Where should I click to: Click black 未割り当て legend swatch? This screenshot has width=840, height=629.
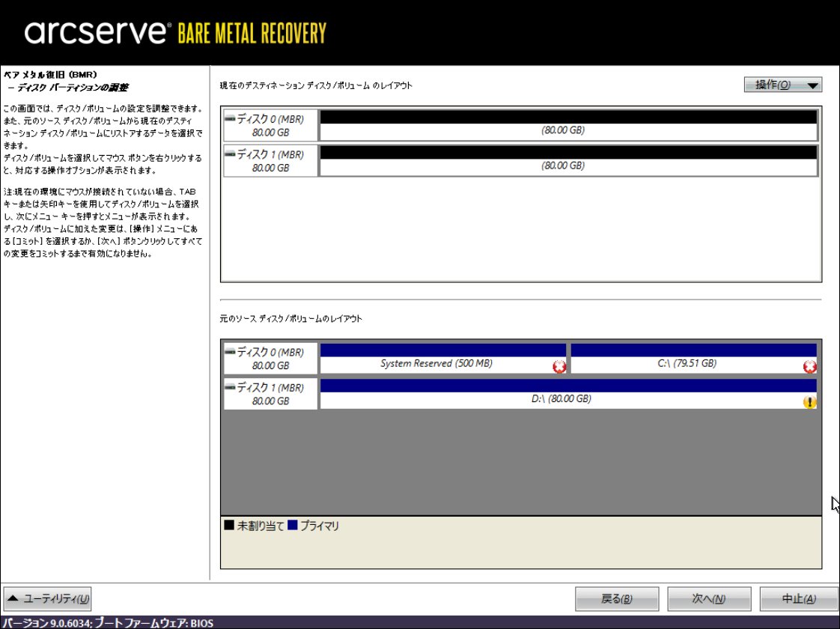(x=229, y=526)
